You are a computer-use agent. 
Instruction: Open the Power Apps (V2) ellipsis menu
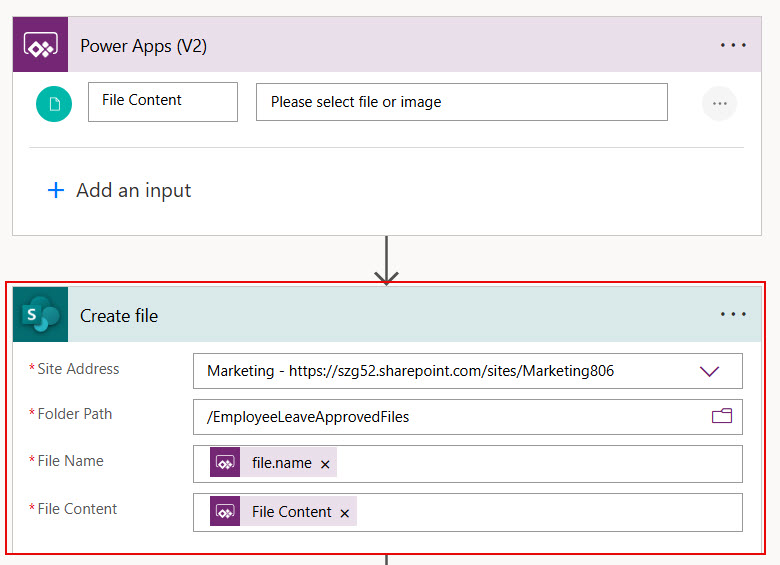click(x=733, y=45)
